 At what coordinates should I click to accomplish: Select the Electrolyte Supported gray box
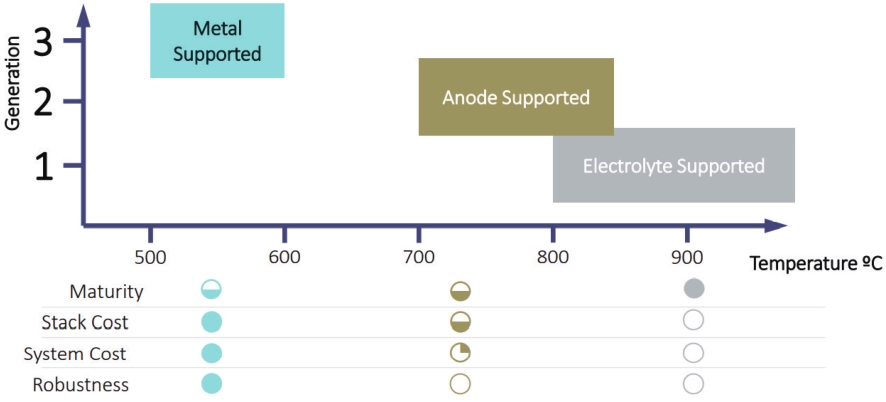pyautogui.click(x=674, y=165)
